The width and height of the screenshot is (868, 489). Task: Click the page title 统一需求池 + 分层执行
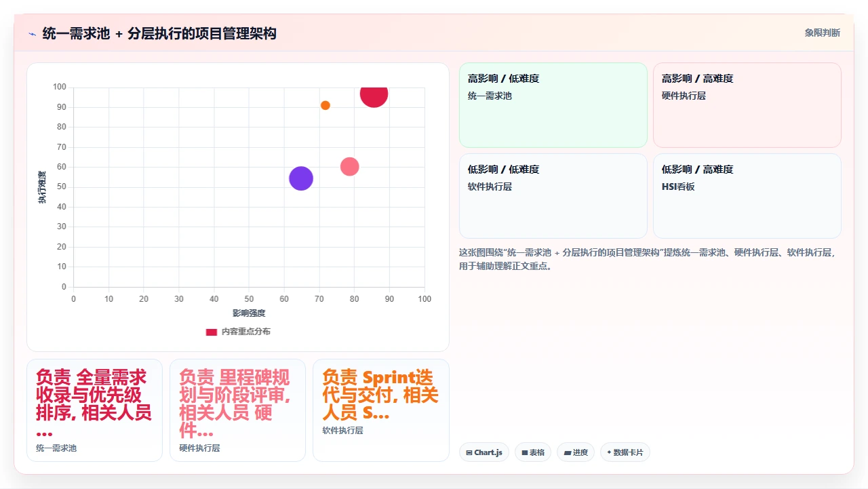coord(159,33)
